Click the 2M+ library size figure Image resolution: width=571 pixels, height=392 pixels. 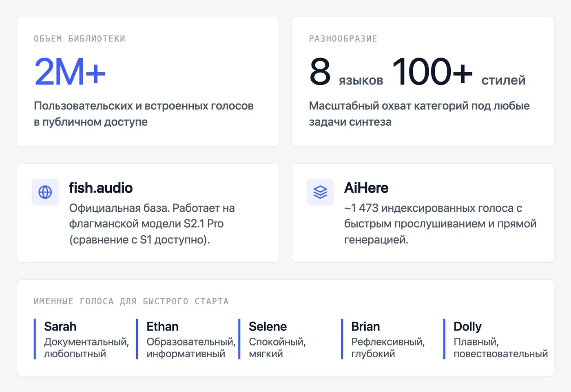coord(70,72)
